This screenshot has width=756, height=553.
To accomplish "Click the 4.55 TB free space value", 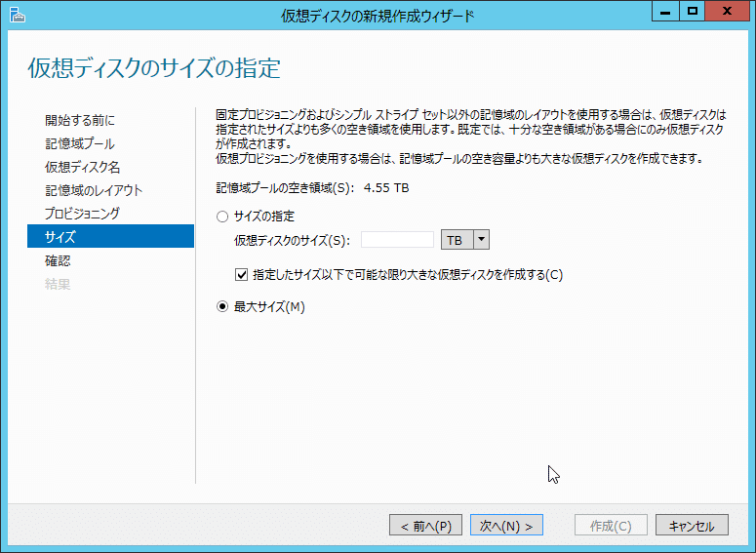I will pos(386,187).
